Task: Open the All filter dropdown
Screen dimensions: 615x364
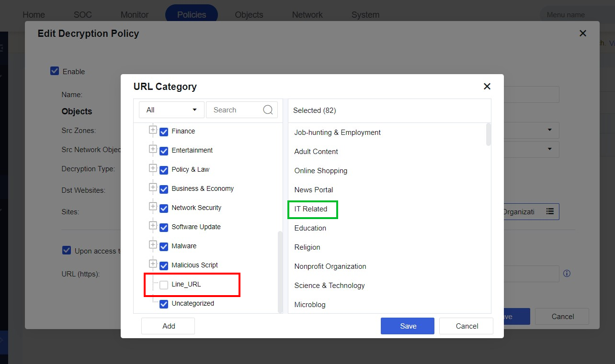Action: tap(171, 110)
